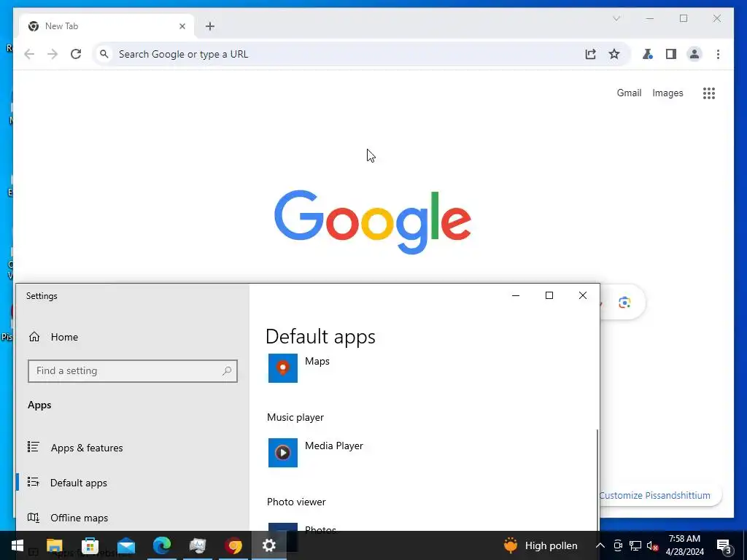The height and width of the screenshot is (560, 747).
Task: Minimize the Settings window
Action: (516, 295)
